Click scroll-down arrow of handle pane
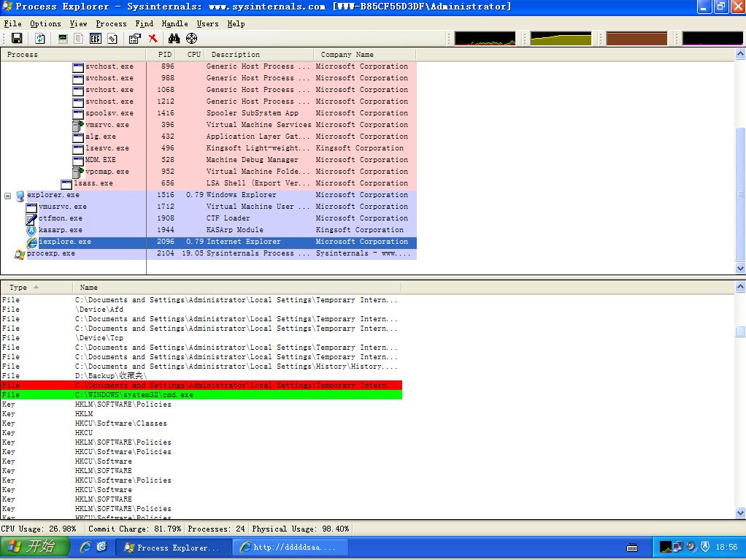 pos(740,513)
